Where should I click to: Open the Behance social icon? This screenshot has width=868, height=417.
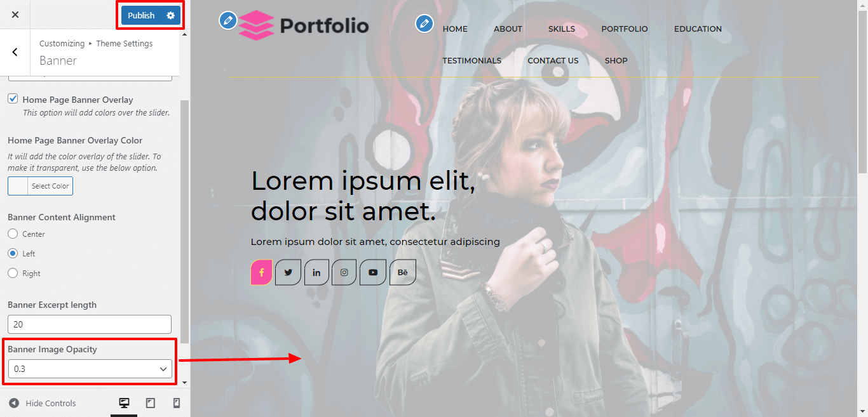[402, 272]
